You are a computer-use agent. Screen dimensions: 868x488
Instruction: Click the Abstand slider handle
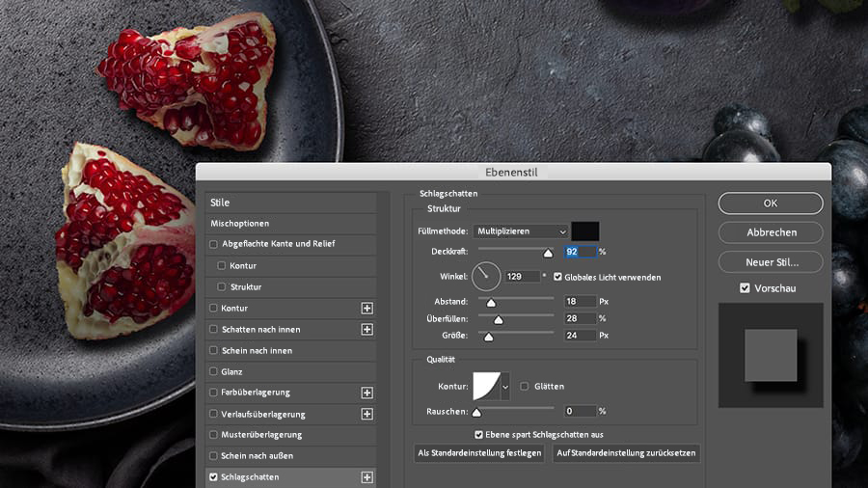coord(491,303)
